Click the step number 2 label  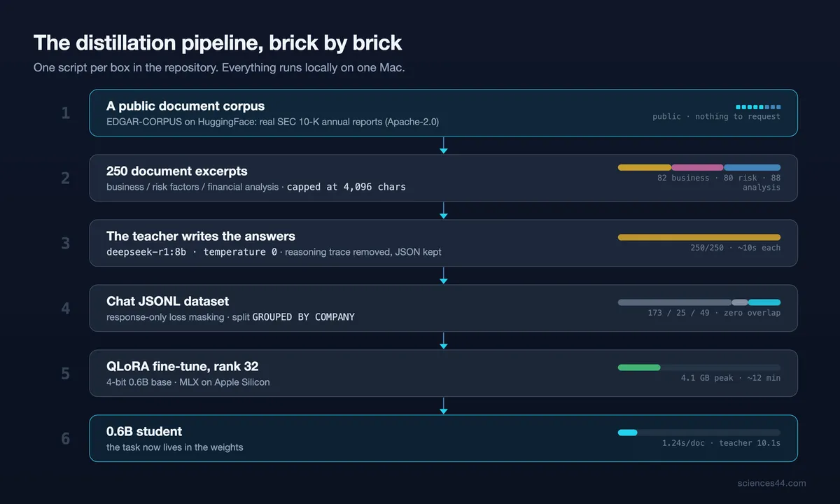(65, 178)
